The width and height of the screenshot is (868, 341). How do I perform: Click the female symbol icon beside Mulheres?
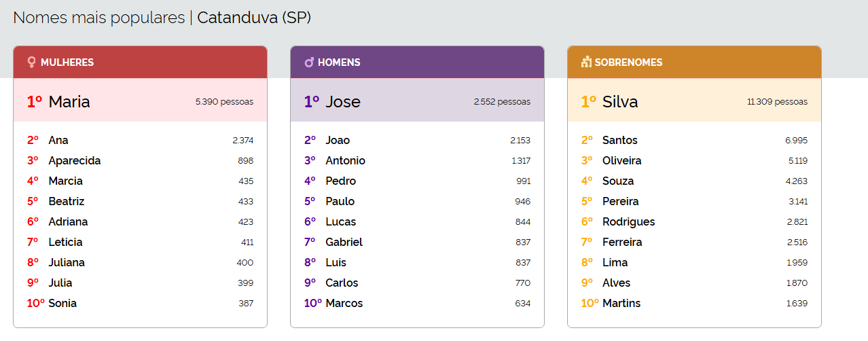click(x=31, y=62)
